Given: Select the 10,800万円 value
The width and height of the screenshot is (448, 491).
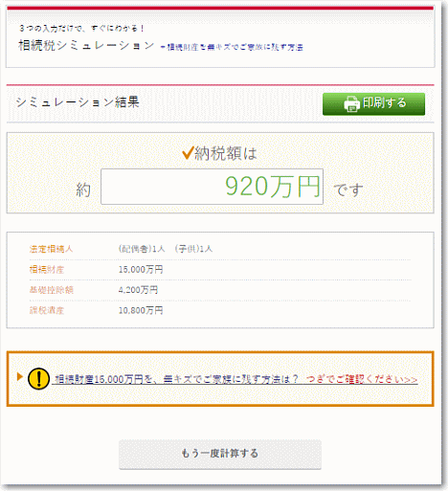Looking at the screenshot, I should (x=141, y=310).
